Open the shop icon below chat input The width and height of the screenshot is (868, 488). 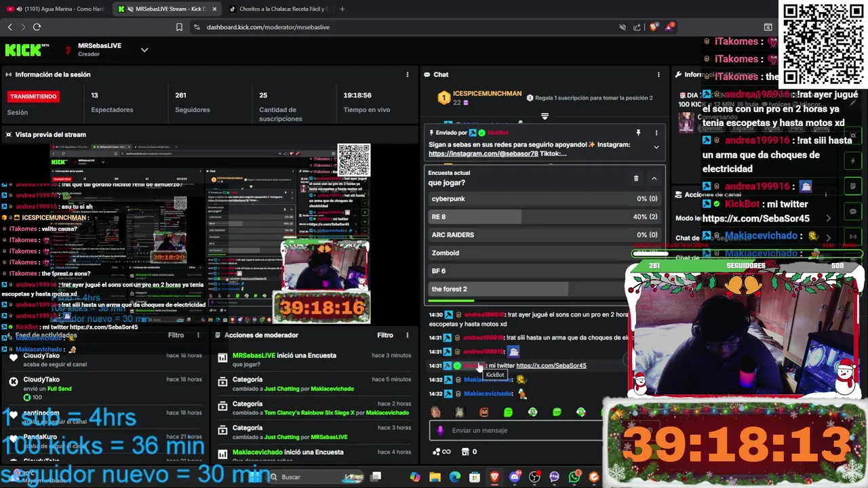[x=465, y=451]
